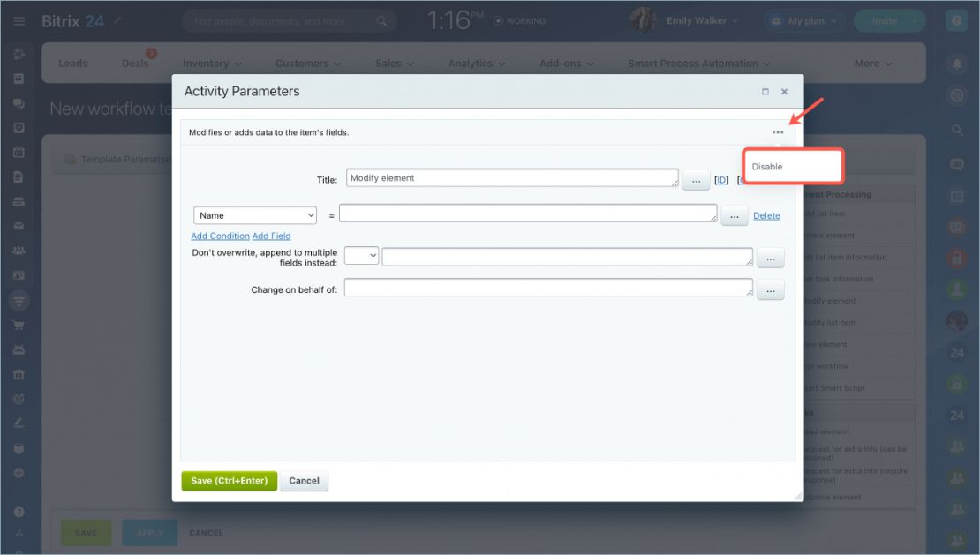Click the background APPLY button
Screen dimensions: 980x555
pyautogui.click(x=149, y=533)
